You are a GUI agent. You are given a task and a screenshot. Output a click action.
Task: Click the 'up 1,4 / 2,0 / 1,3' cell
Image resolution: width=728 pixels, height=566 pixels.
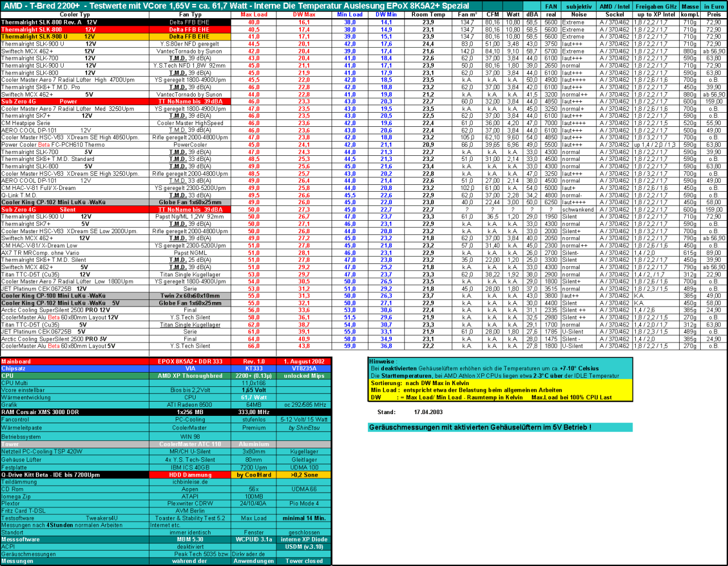[x=656, y=144]
